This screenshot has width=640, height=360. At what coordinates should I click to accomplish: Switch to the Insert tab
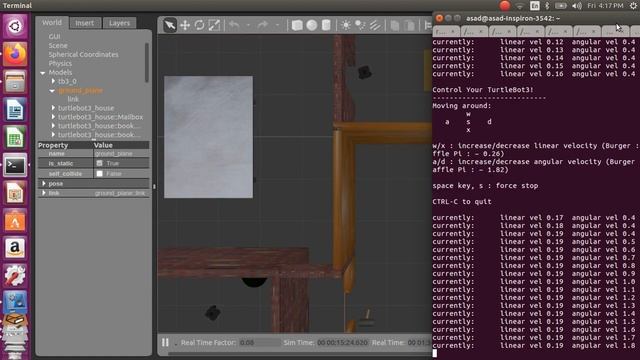(84, 23)
